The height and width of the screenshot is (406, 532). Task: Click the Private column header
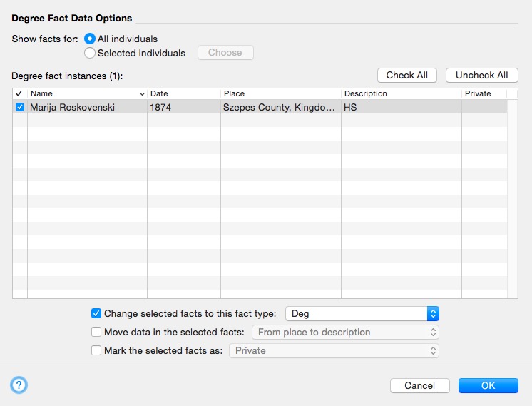point(484,93)
